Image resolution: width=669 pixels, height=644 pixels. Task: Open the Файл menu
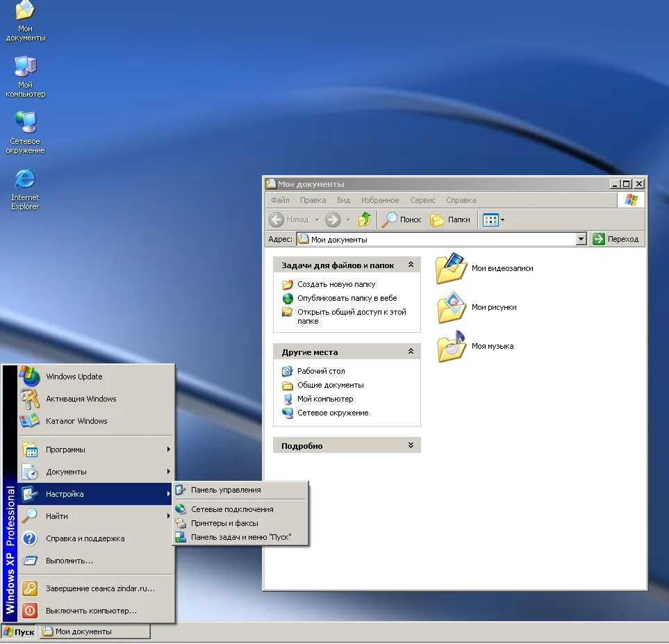(x=281, y=200)
